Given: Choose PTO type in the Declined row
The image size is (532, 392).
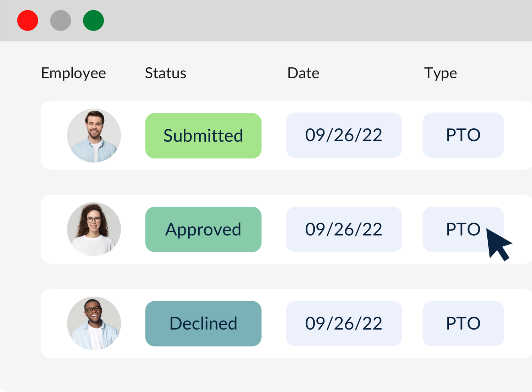Looking at the screenshot, I should pyautogui.click(x=463, y=324).
